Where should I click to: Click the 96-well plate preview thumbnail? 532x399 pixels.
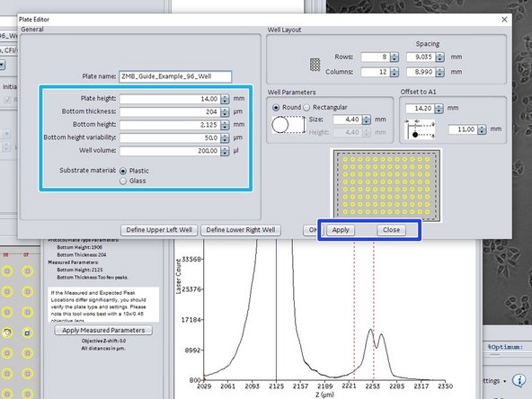(x=386, y=185)
